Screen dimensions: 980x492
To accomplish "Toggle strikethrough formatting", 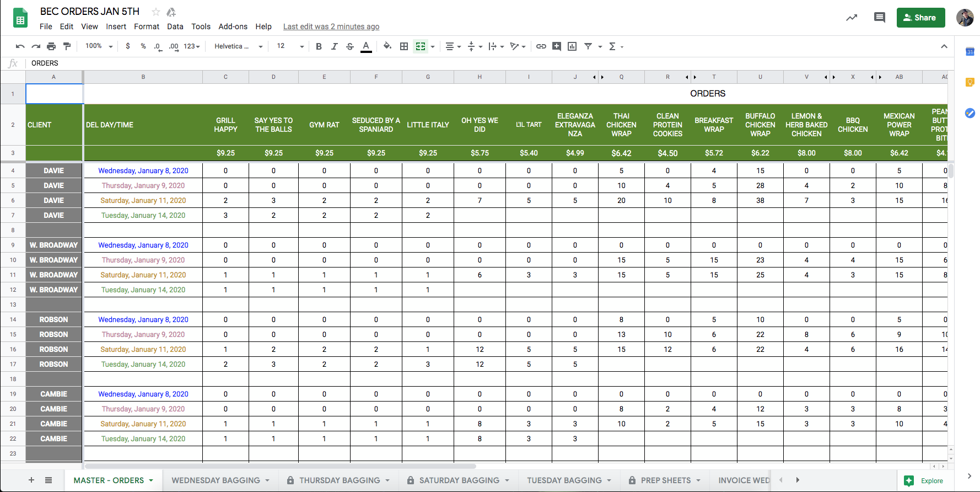I will coord(349,46).
